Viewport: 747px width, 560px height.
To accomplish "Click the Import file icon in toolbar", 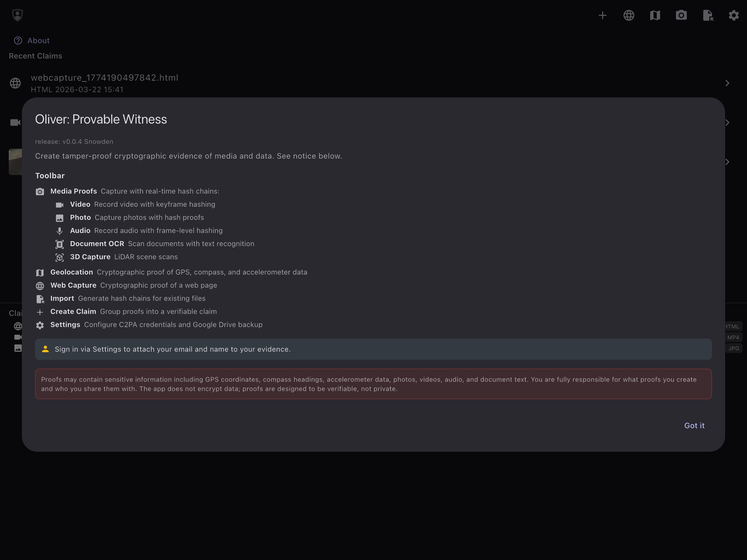I will (x=708, y=15).
